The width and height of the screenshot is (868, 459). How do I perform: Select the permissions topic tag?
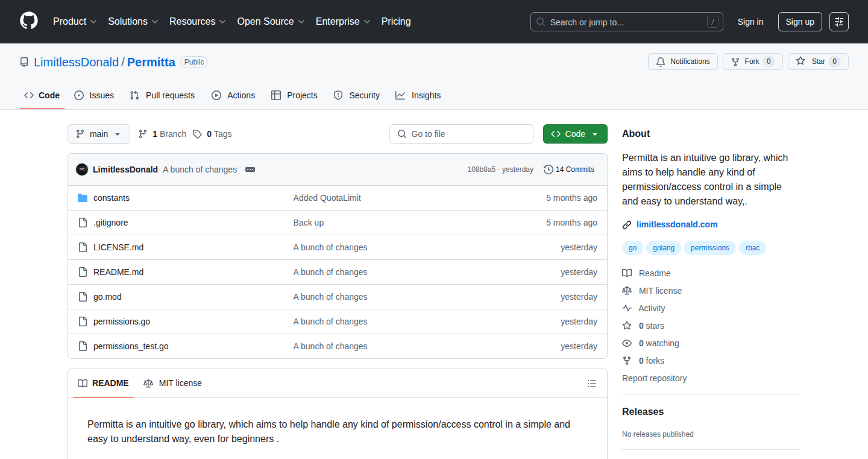click(x=710, y=248)
